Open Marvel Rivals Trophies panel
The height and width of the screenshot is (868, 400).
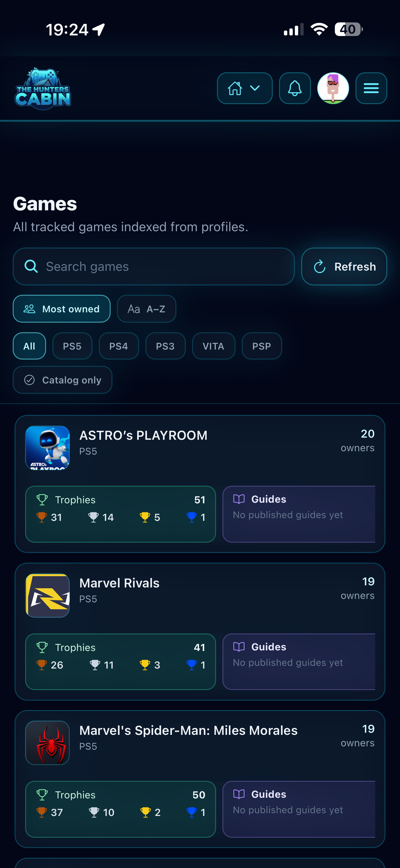[120, 662]
